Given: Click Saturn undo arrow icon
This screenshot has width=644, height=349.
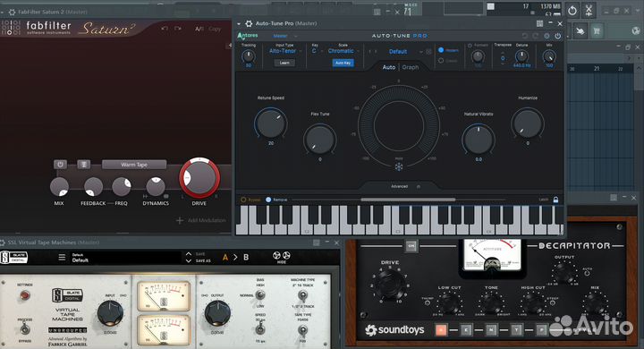Looking at the screenshot, I should click(165, 29).
